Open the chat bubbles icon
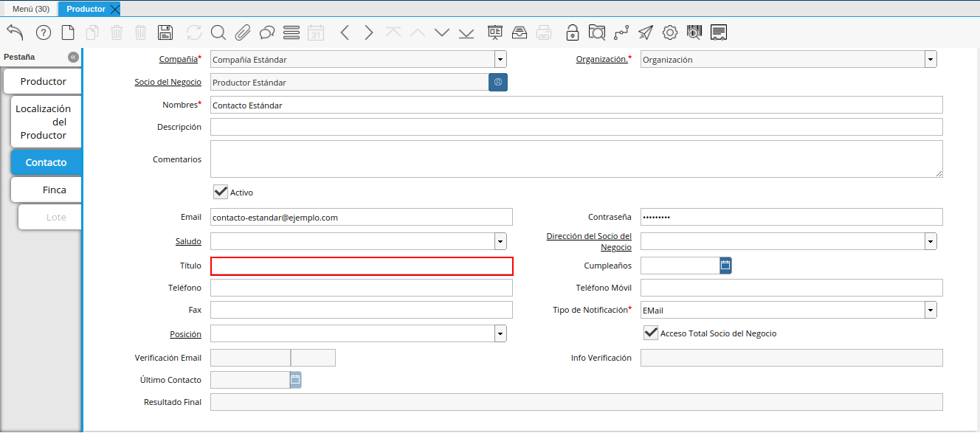980x433 pixels. [267, 32]
